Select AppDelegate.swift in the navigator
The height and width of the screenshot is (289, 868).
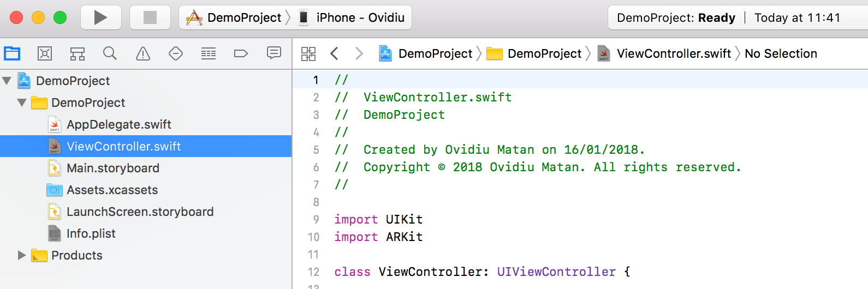(118, 124)
